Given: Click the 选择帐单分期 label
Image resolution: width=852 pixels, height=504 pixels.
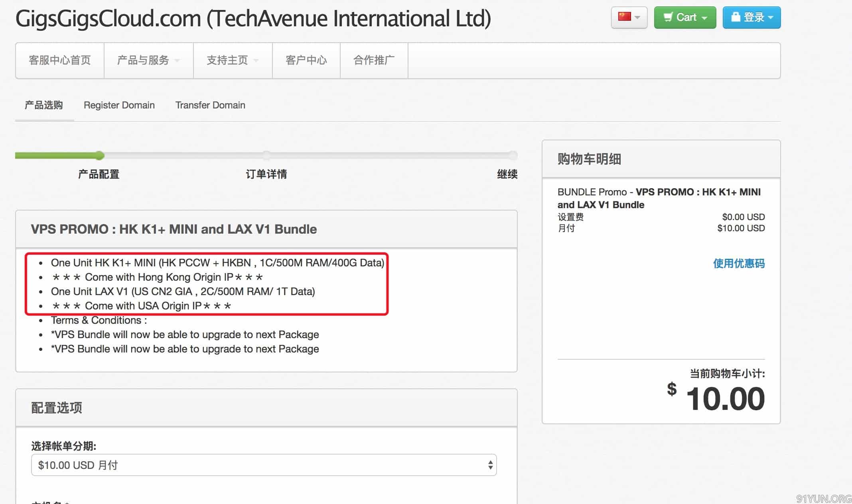Looking at the screenshot, I should [x=64, y=446].
